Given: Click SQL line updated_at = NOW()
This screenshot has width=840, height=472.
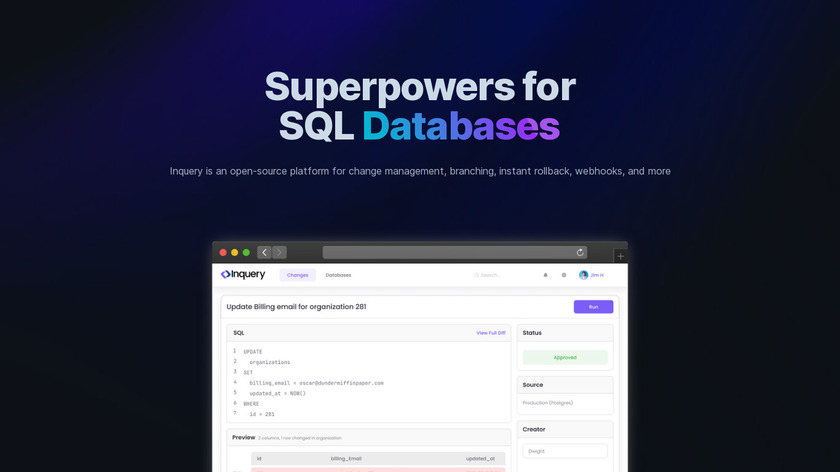Looking at the screenshot, I should 277,393.
